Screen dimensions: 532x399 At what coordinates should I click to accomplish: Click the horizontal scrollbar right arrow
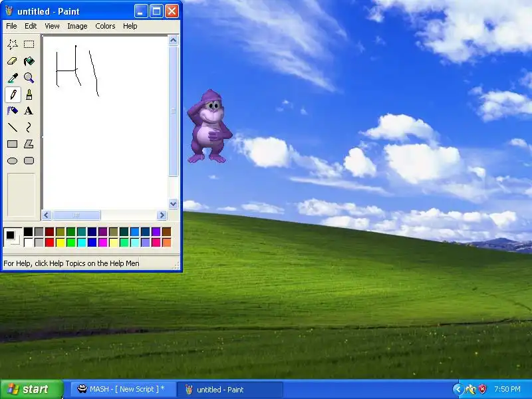pyautogui.click(x=162, y=215)
